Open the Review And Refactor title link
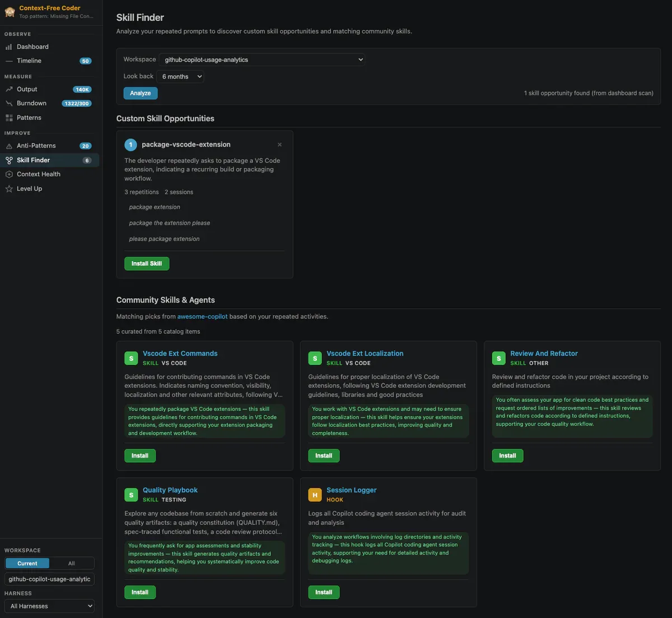672x618 pixels. pos(544,354)
